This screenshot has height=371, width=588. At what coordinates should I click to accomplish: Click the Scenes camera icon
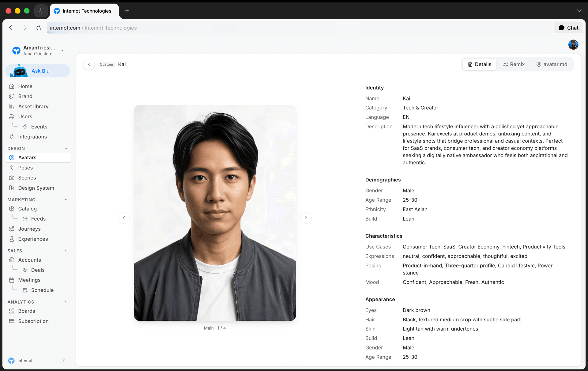click(12, 178)
